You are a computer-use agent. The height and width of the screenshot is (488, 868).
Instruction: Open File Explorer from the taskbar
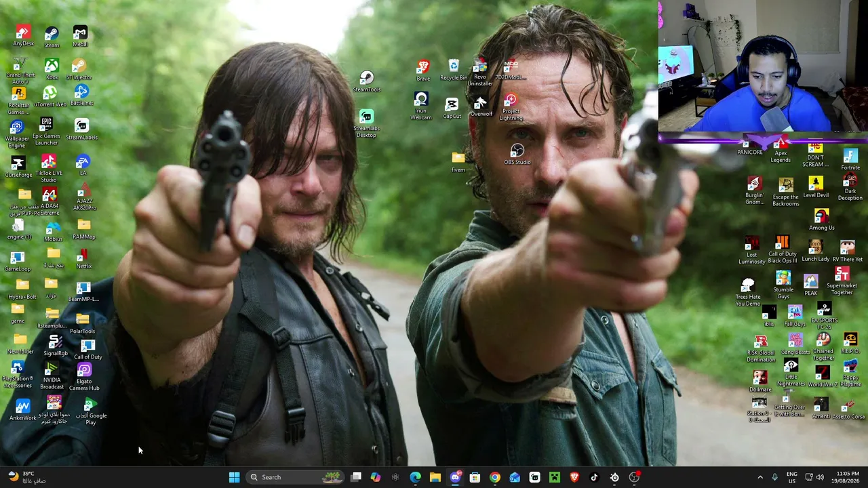click(x=435, y=477)
